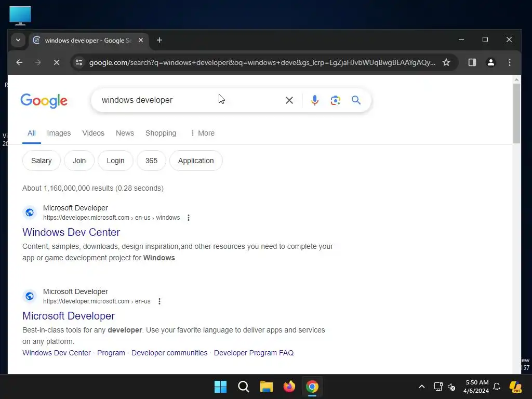The height and width of the screenshot is (399, 532).
Task: Open notifications bell icon
Action: pyautogui.click(x=497, y=387)
